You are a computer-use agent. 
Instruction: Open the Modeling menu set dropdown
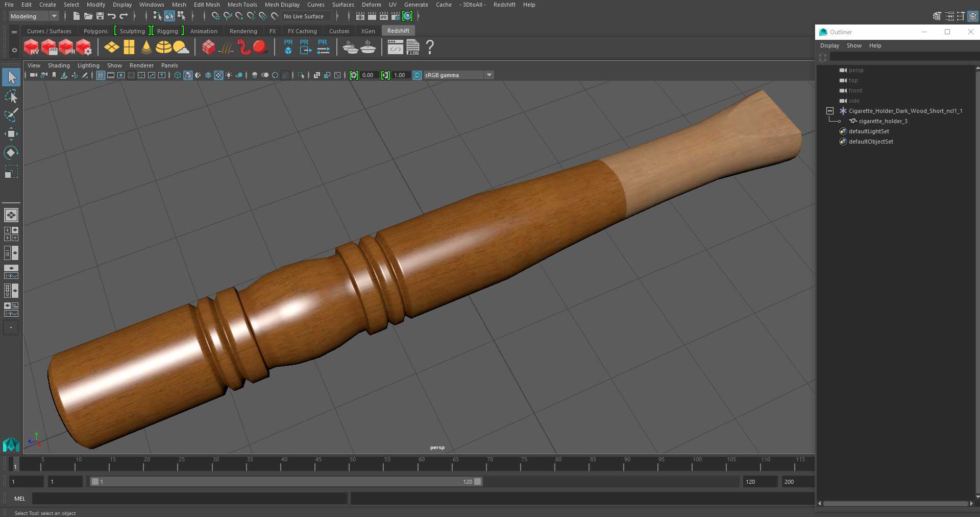34,16
